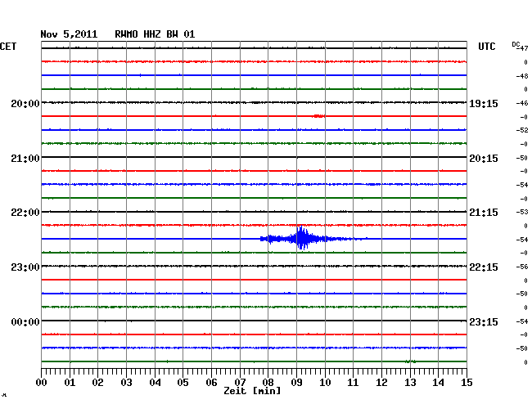Click the DC value -53 beside 21:15
532x404 pixels.
point(522,212)
